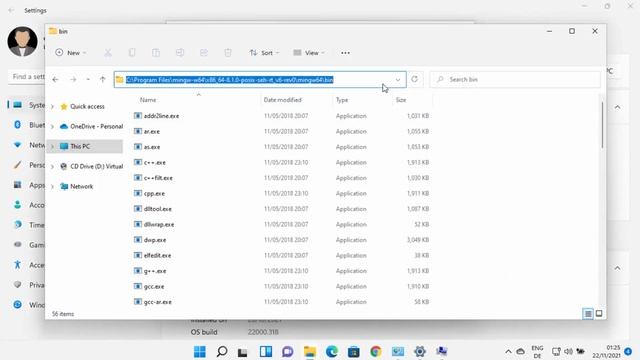Open taskbar Search magnifier
The image size is (640, 360).
tap(222, 351)
